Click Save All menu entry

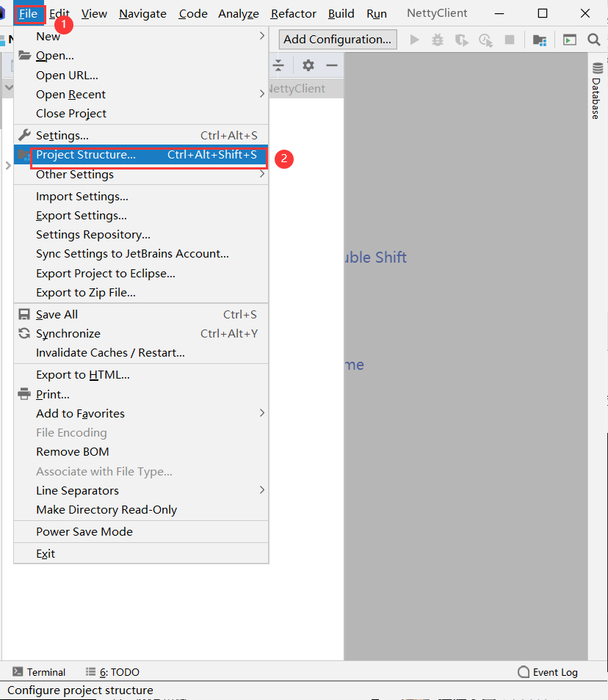[141, 314]
